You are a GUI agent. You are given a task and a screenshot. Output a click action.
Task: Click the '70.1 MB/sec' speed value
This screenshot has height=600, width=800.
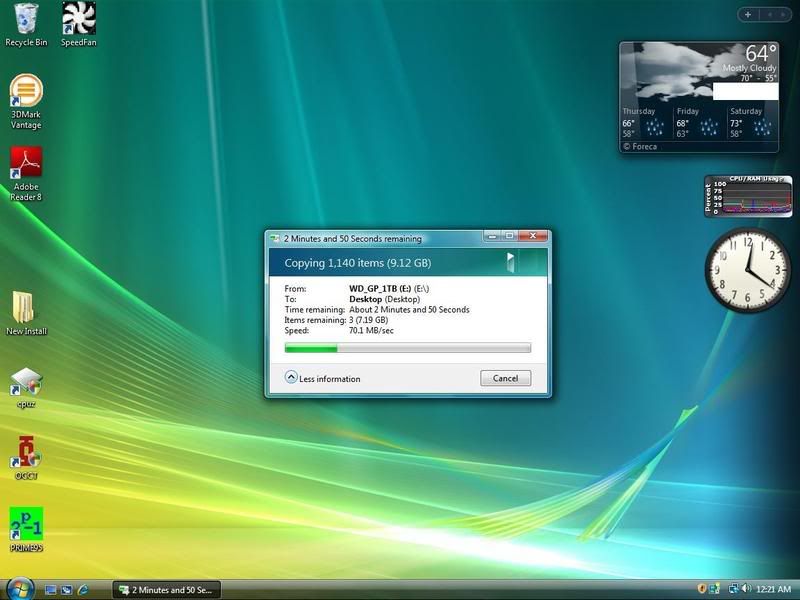371,331
